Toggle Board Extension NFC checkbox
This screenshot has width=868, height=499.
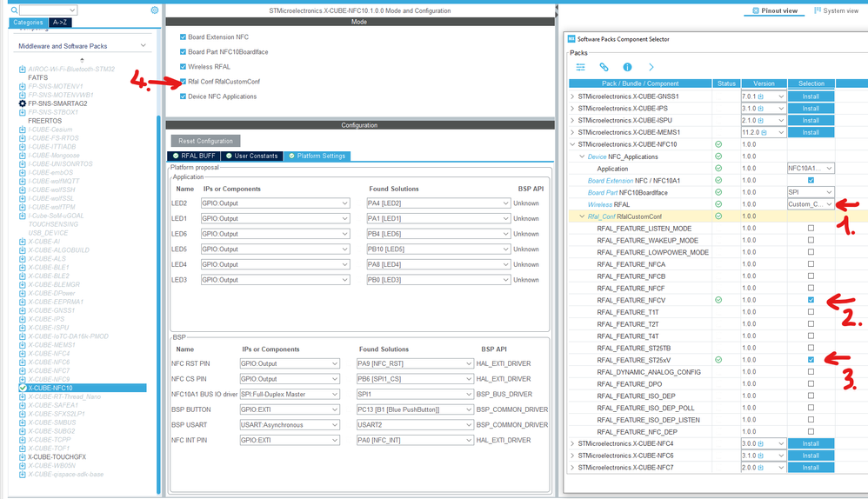[183, 37]
